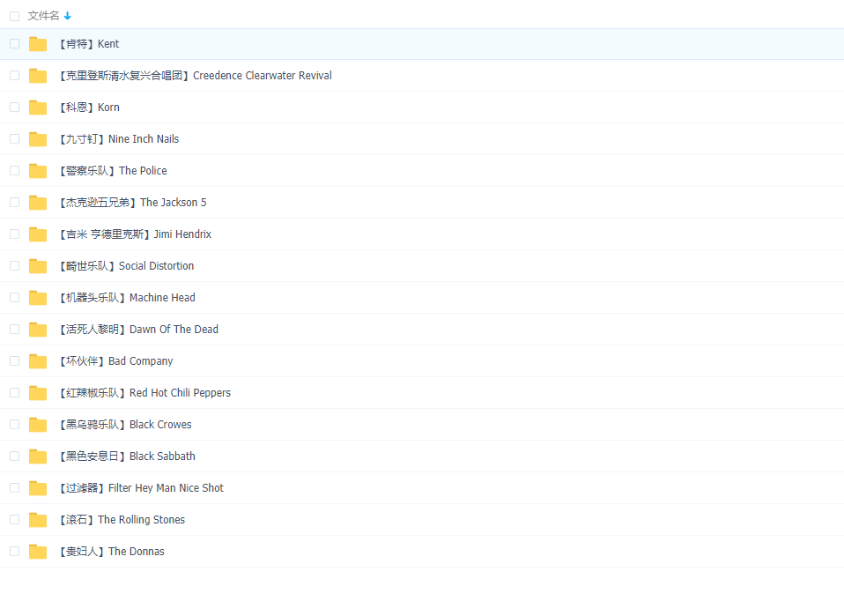Click the Korn folder icon

tap(38, 108)
